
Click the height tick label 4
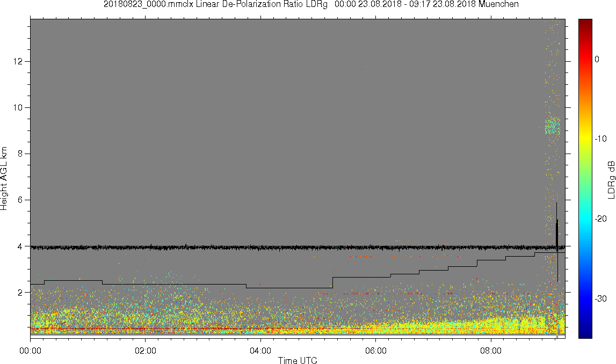[21, 246]
